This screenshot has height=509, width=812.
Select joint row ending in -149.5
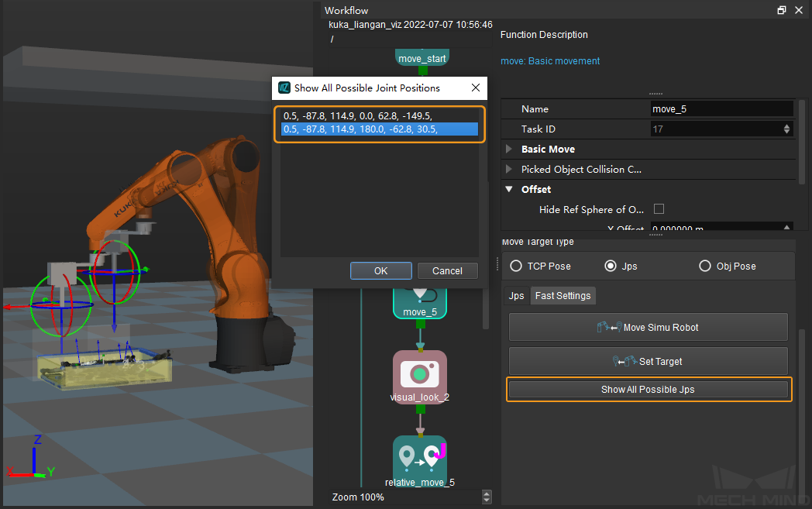point(380,116)
